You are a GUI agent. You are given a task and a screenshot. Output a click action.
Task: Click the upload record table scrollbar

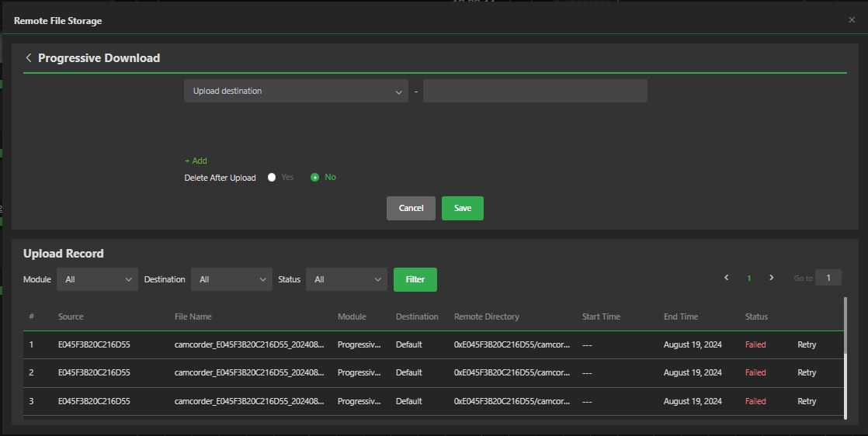click(845, 358)
